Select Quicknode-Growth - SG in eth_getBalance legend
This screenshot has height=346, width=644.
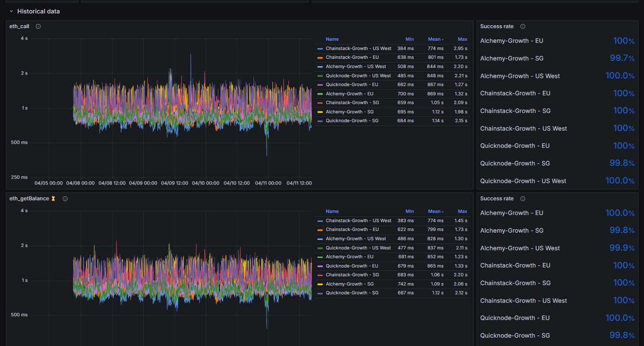352,293
